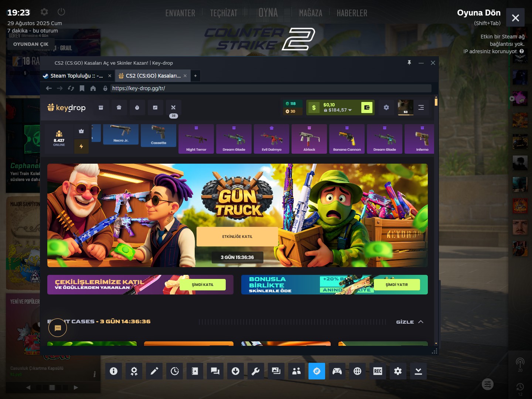Open the sliders options icon near bottom right
The image size is (532, 399).
(x=488, y=384)
